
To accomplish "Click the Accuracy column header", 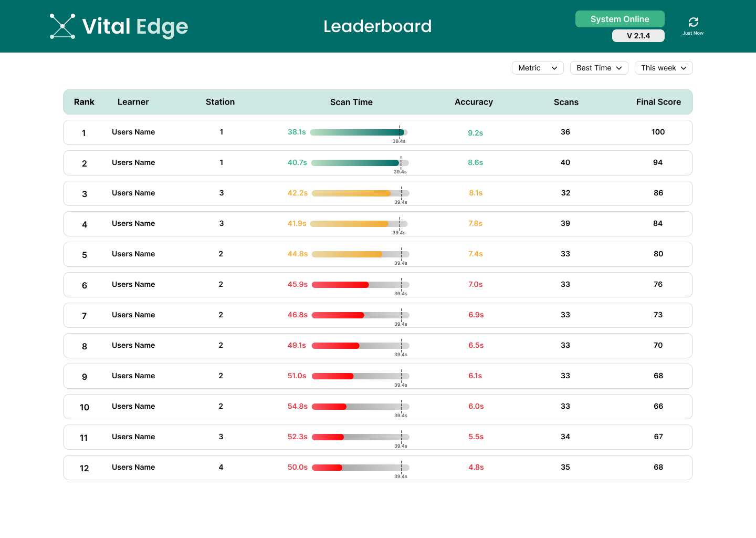I will coord(474,102).
